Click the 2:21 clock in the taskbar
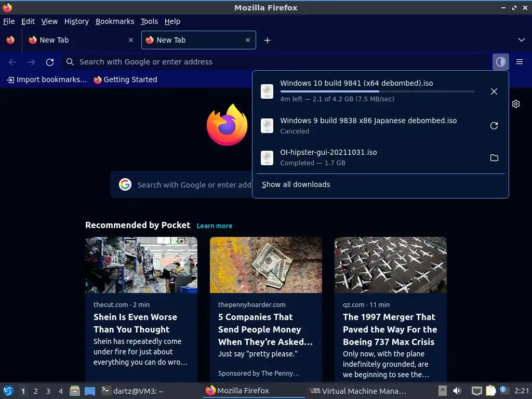 (x=522, y=391)
